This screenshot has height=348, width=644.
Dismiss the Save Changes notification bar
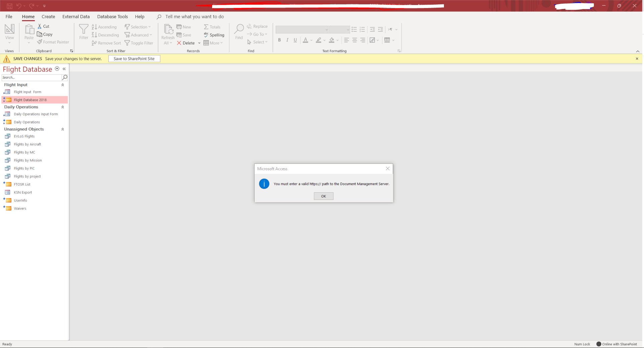637,59
